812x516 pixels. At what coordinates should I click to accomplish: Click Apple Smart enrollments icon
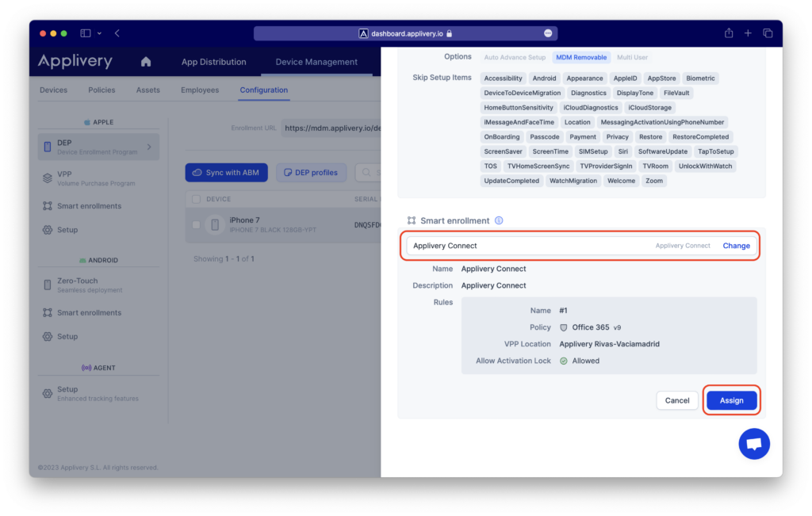(48, 206)
